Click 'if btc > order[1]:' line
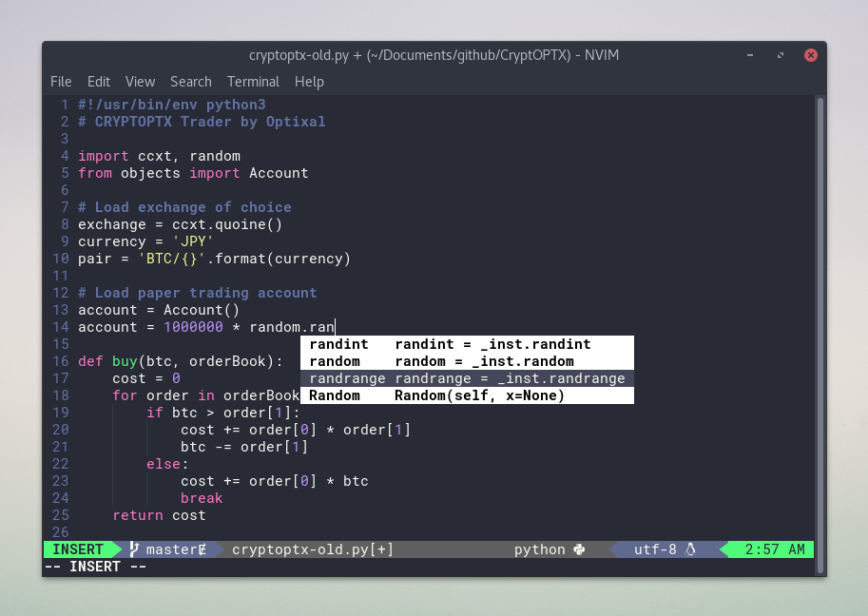The width and height of the screenshot is (868, 616). tap(223, 413)
